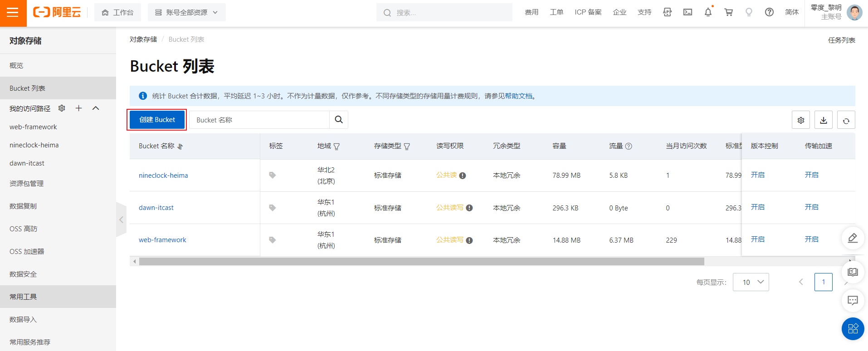Open the shopping cart icon
868x351 pixels.
(728, 12)
